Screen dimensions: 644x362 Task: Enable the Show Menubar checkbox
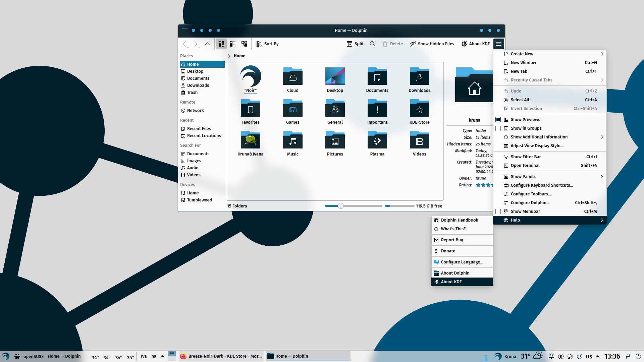tap(498, 212)
